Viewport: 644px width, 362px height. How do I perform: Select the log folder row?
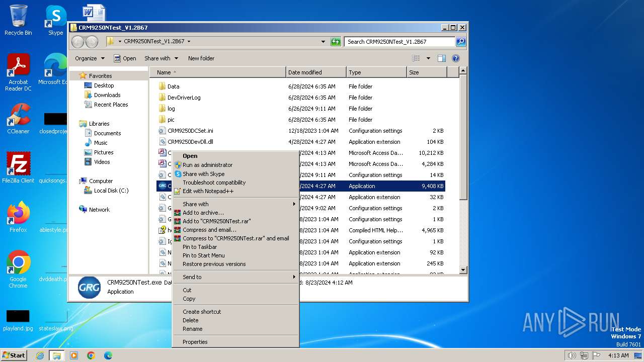point(301,109)
